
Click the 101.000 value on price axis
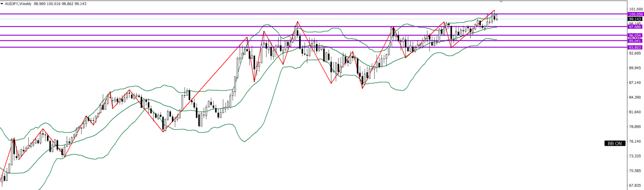(x=635, y=9)
